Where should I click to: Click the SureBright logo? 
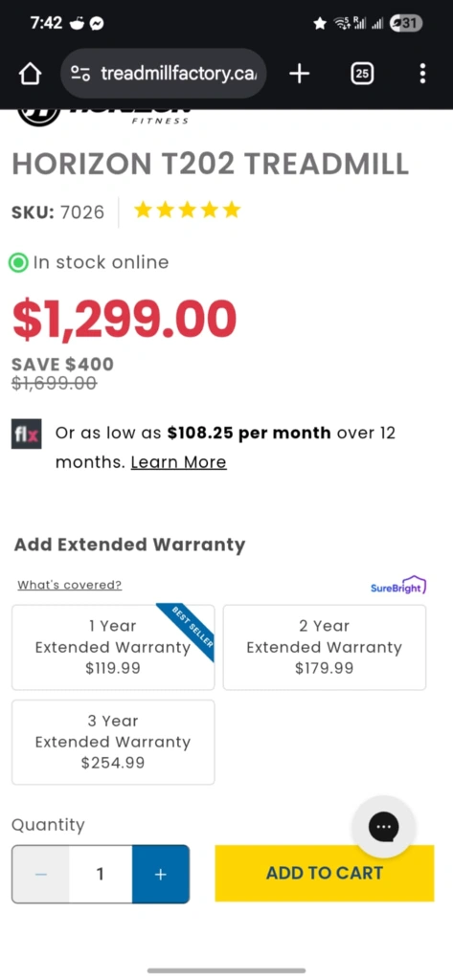click(x=398, y=587)
